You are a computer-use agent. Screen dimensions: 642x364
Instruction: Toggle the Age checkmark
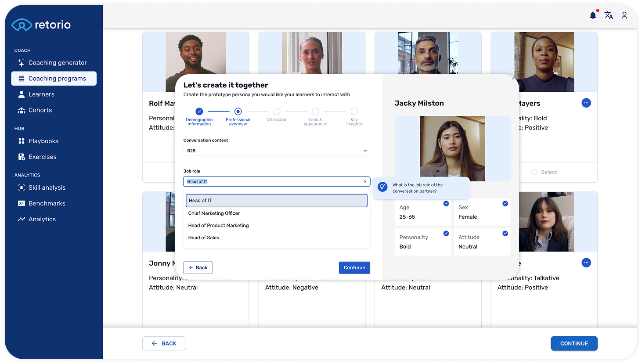pos(446,204)
